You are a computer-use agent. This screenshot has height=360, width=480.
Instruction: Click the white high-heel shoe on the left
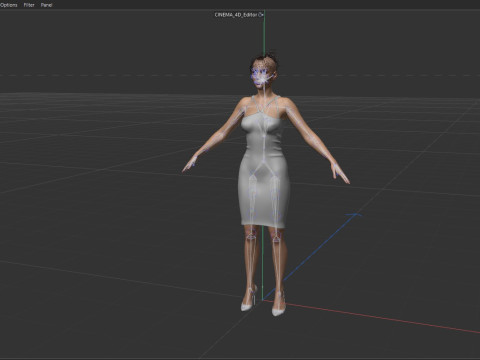249,300
